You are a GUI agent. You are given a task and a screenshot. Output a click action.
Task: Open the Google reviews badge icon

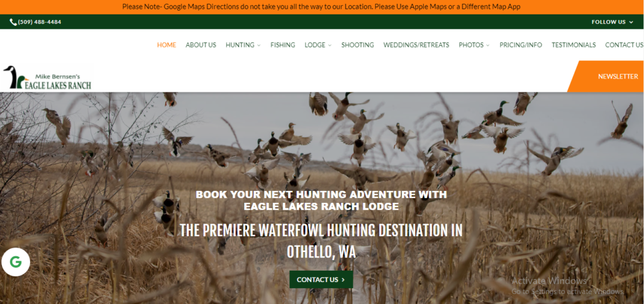pos(16,262)
